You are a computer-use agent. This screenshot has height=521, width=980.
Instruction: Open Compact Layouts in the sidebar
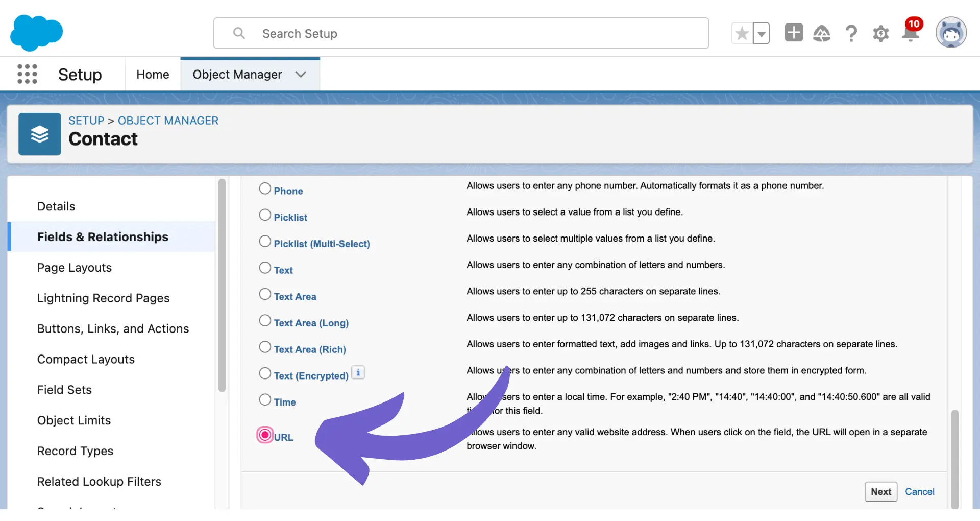(86, 360)
